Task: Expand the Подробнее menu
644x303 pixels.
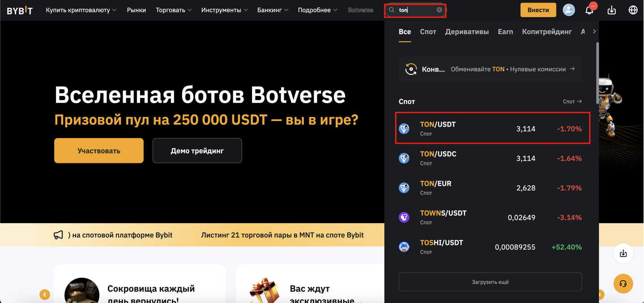Action: point(317,10)
